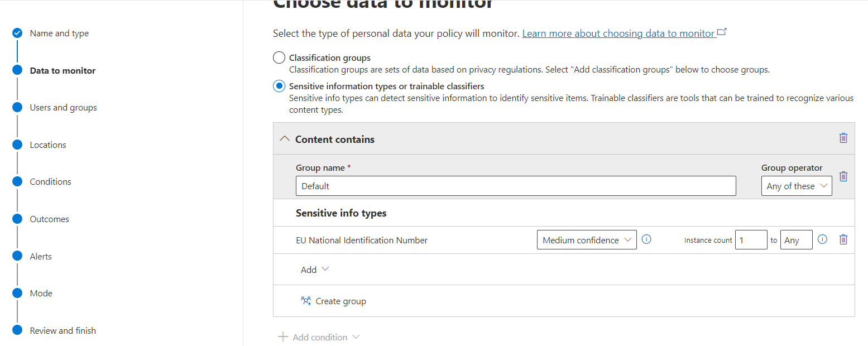
Task: Expand the Add dropdown under sensitive info types
Action: click(315, 270)
